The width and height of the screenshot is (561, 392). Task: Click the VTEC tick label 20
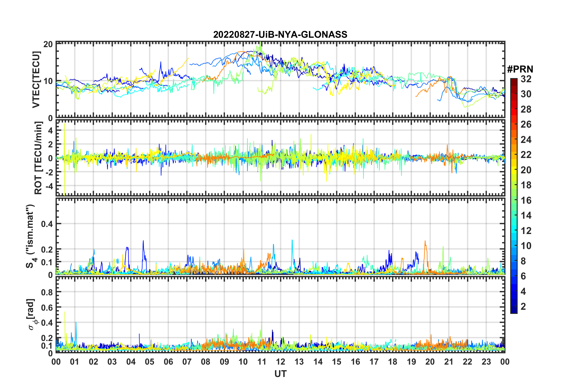48,44
